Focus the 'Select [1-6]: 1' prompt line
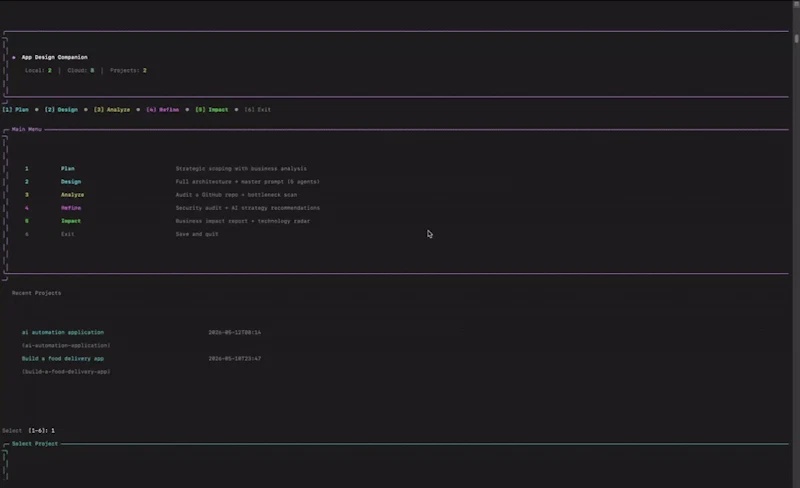Image resolution: width=800 pixels, height=488 pixels. pos(29,431)
